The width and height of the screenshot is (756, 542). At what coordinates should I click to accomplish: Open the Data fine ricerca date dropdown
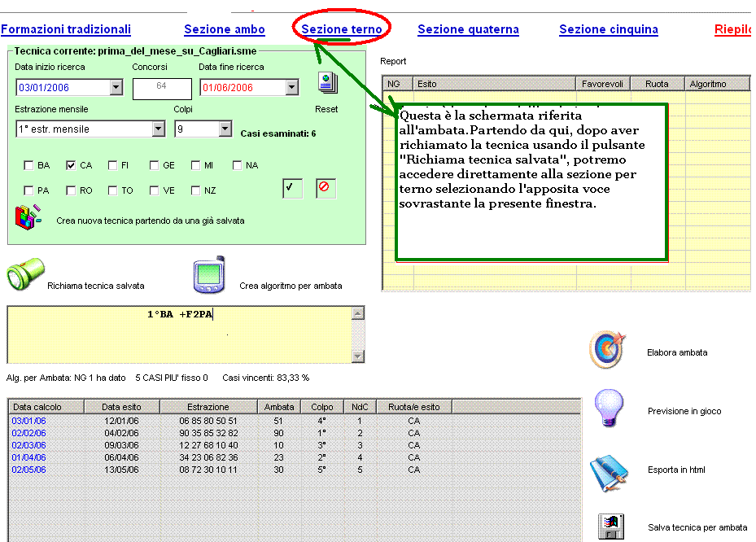291,87
